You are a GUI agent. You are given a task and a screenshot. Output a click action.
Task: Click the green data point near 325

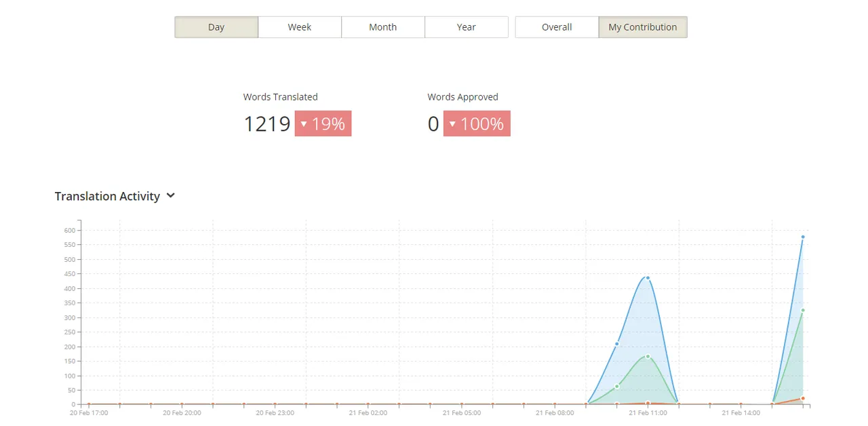point(803,310)
